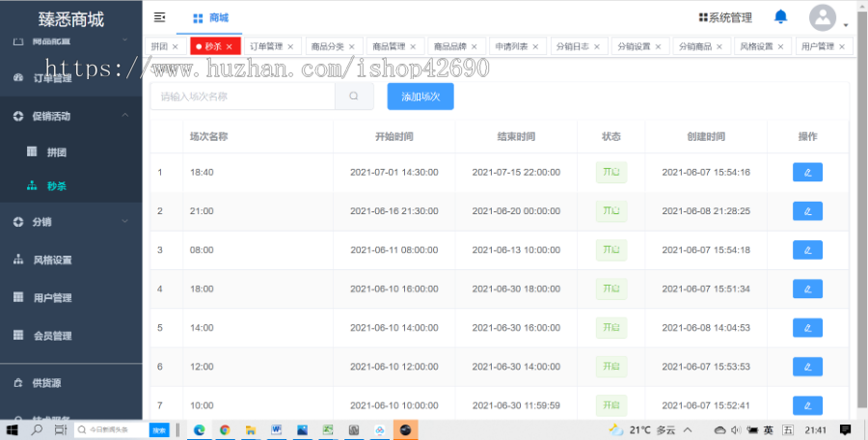The height and width of the screenshot is (440, 868).
Task: Close the 拼团 tab
Action: [x=176, y=46]
